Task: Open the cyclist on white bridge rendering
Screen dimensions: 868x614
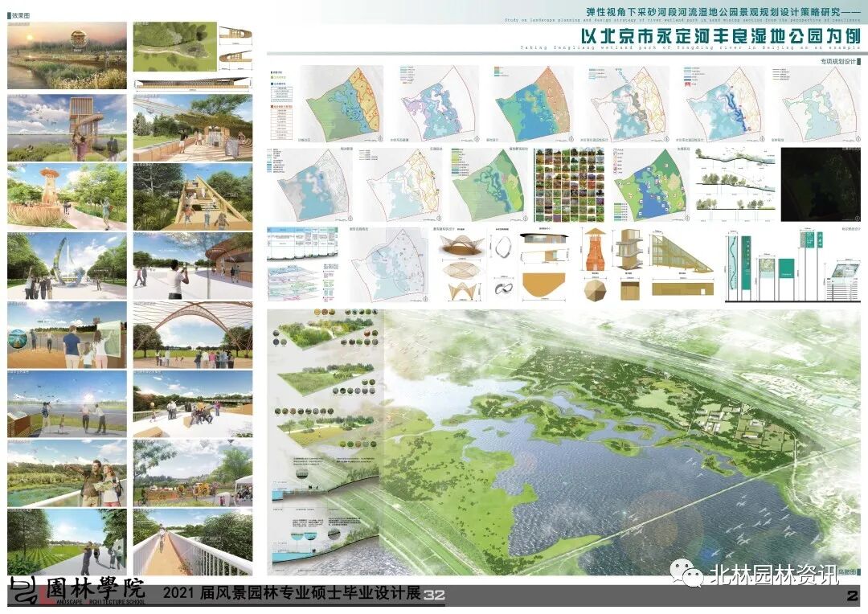Action: (x=193, y=542)
